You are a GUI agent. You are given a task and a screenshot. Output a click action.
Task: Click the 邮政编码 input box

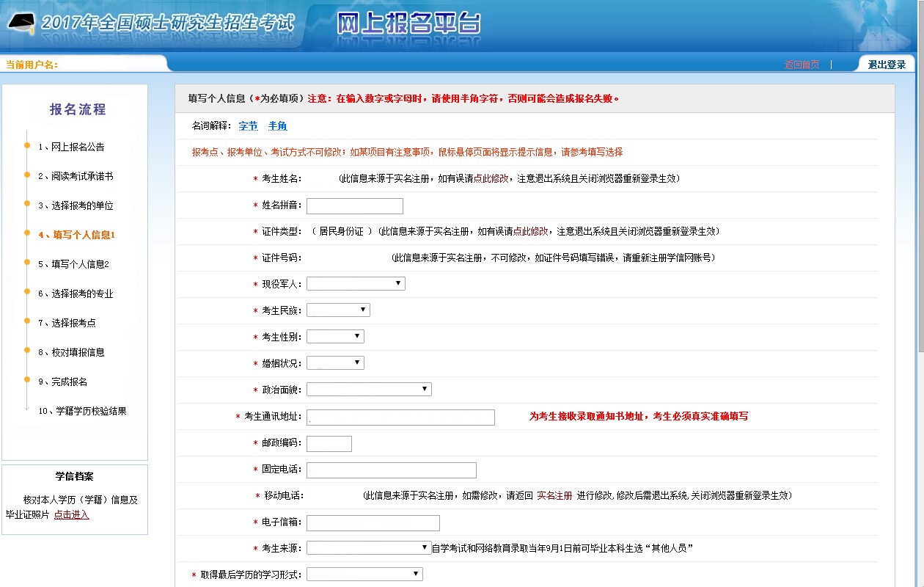tap(329, 443)
